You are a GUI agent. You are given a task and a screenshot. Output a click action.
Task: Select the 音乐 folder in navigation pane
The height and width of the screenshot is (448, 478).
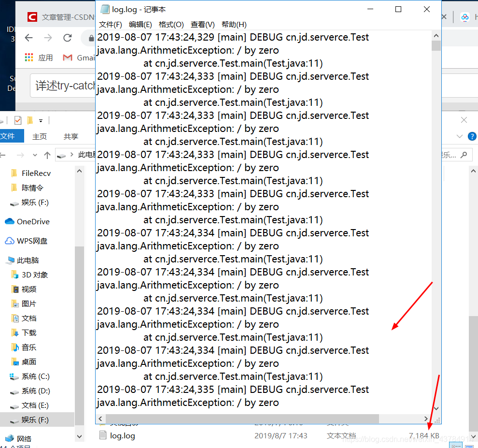click(x=24, y=347)
